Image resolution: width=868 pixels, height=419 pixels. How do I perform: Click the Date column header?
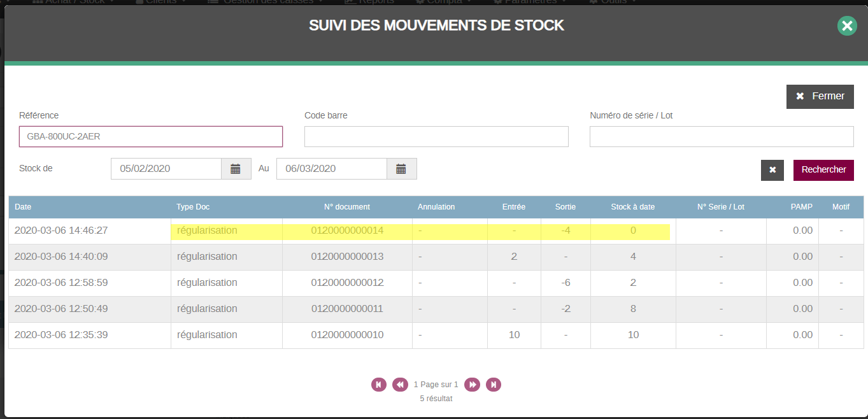click(x=23, y=207)
